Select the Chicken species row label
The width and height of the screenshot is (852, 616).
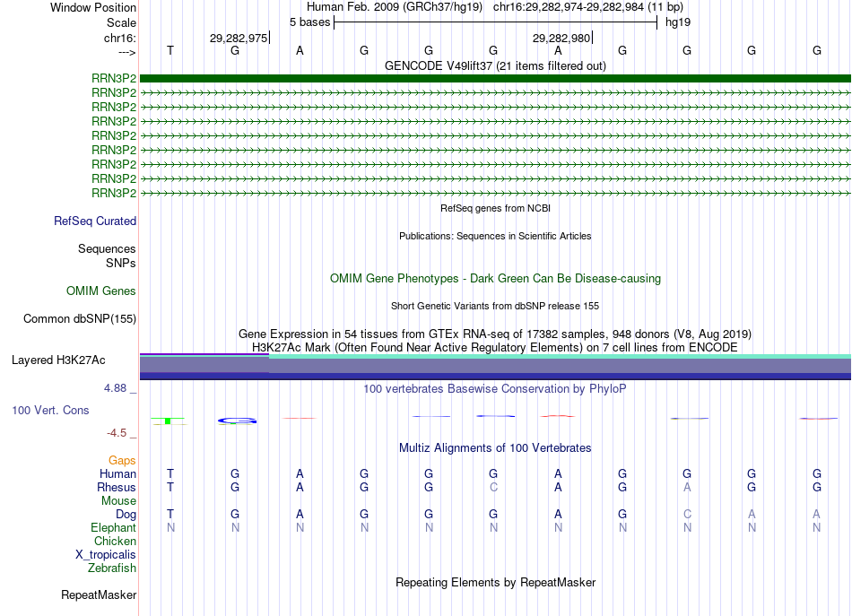tap(115, 541)
